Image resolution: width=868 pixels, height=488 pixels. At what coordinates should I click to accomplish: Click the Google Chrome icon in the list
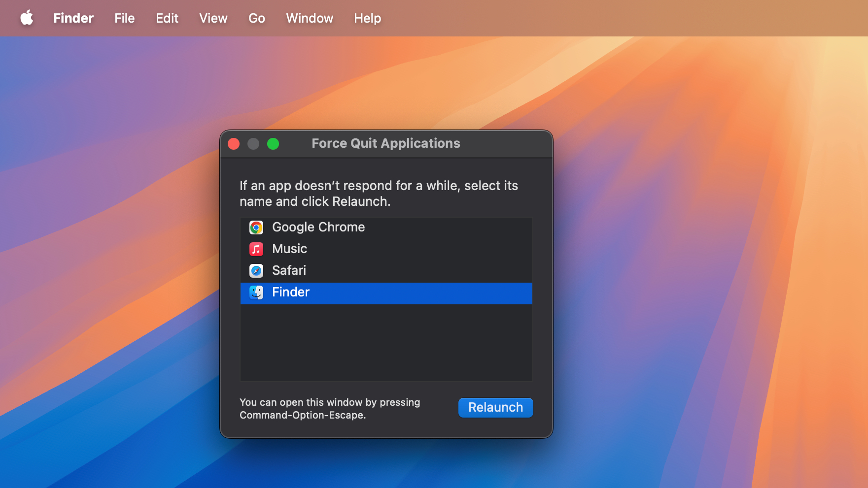(x=256, y=228)
